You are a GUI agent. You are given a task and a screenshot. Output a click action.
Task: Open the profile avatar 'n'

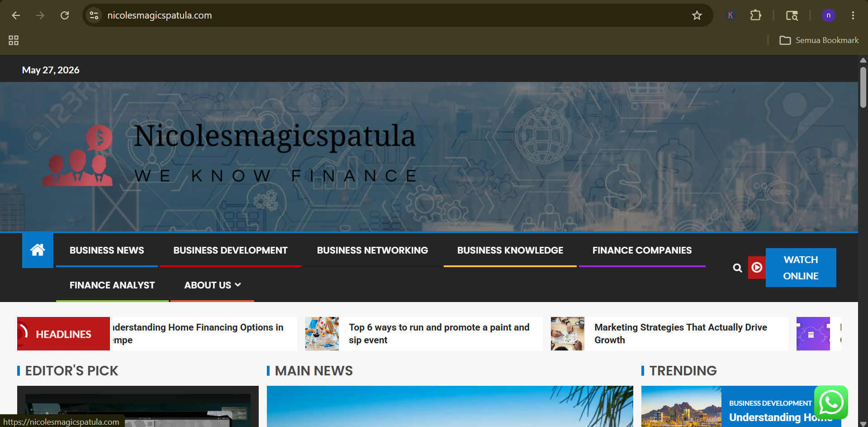click(x=828, y=15)
